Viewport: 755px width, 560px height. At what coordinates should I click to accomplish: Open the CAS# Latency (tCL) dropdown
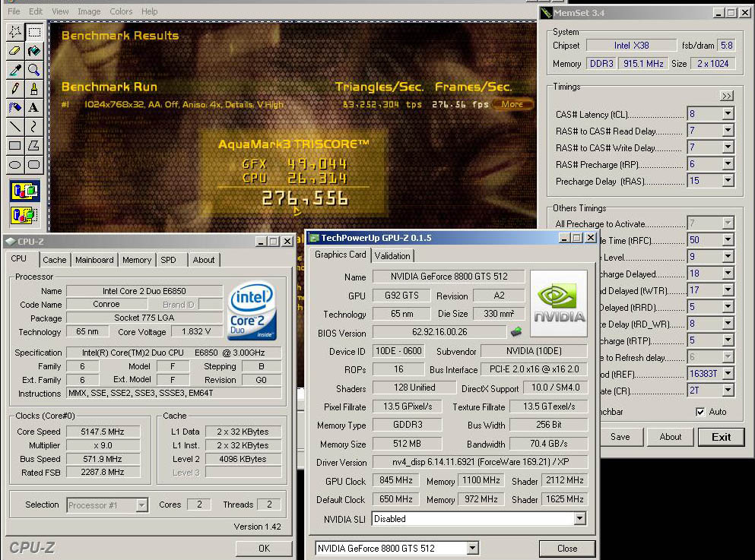(x=728, y=113)
